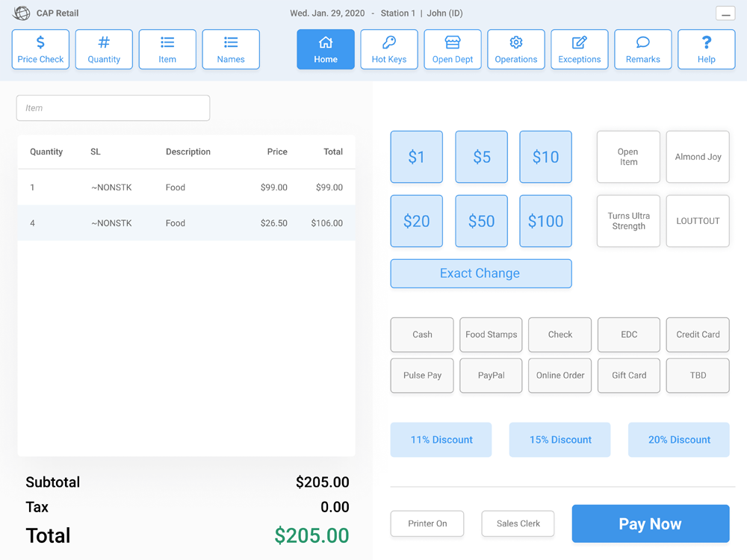This screenshot has width=747, height=560.
Task: Open Price Check with dollar icon
Action: pyautogui.click(x=40, y=49)
